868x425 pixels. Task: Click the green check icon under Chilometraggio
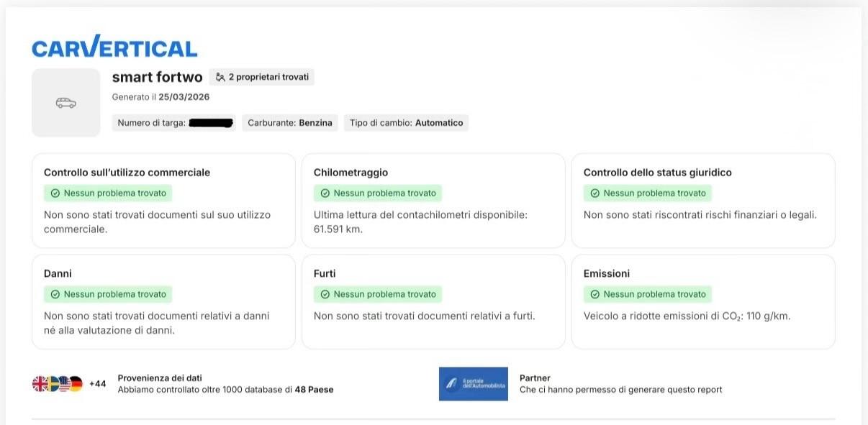[325, 193]
